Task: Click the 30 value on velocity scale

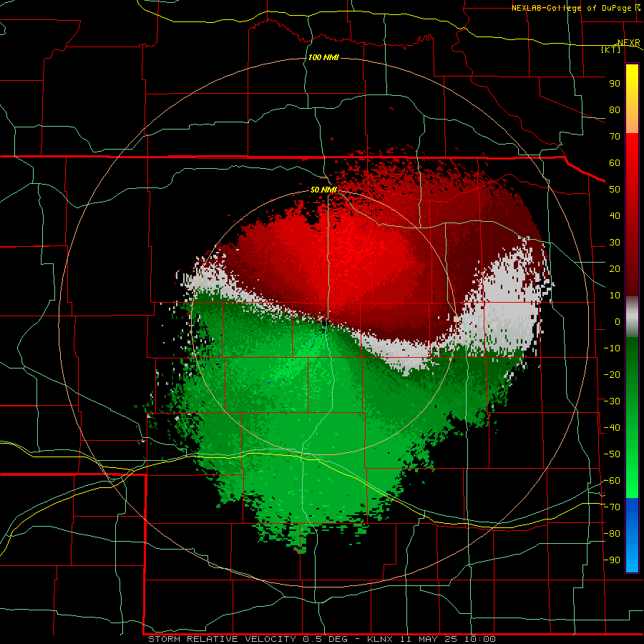Action: pyautogui.click(x=615, y=243)
